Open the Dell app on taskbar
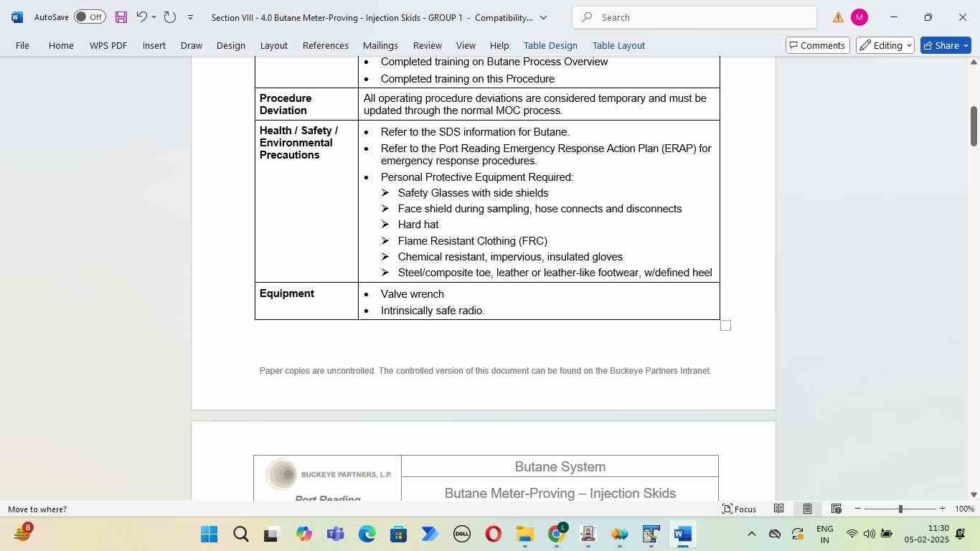This screenshot has width=980, height=551. 461,534
